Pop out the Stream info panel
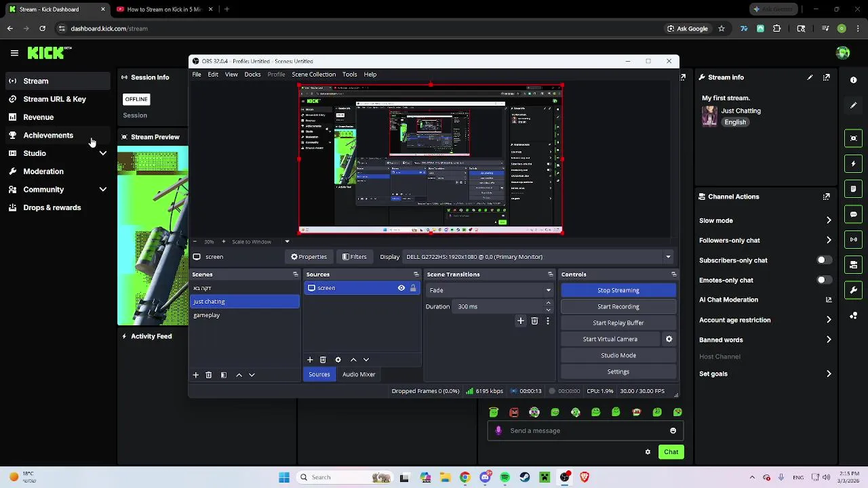The image size is (868, 488). point(827,77)
